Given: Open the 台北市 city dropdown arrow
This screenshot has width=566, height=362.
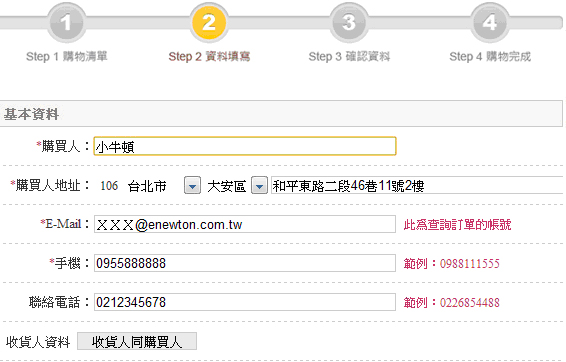Looking at the screenshot, I should click(192, 186).
